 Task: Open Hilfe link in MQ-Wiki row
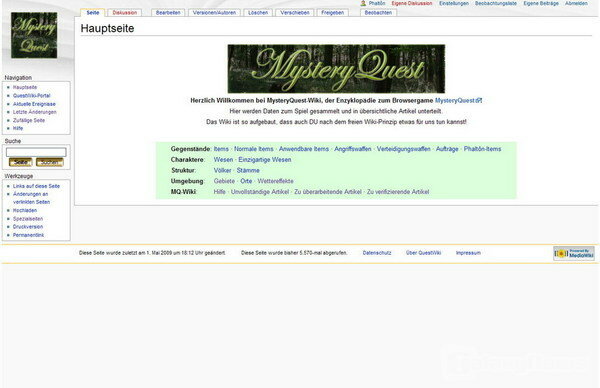pyautogui.click(x=219, y=192)
